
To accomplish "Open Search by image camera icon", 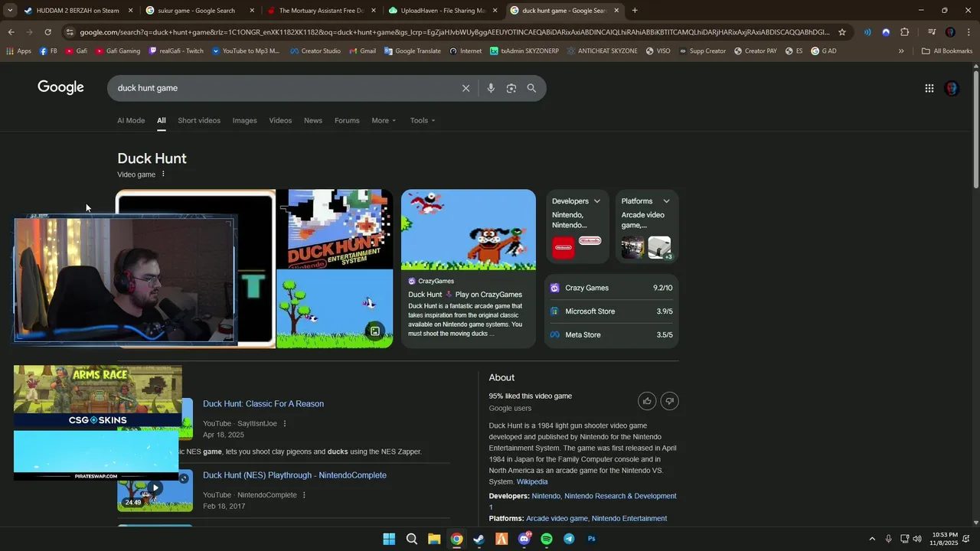I will click(x=511, y=88).
